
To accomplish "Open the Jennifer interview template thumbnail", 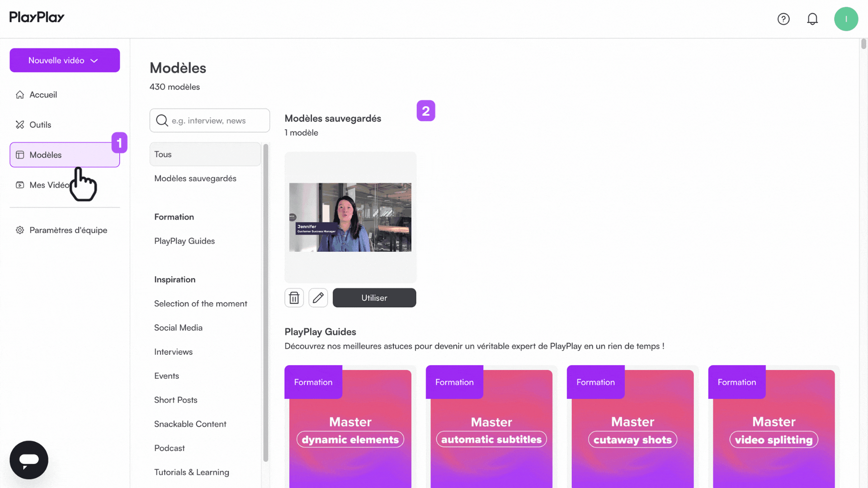I will click(350, 217).
